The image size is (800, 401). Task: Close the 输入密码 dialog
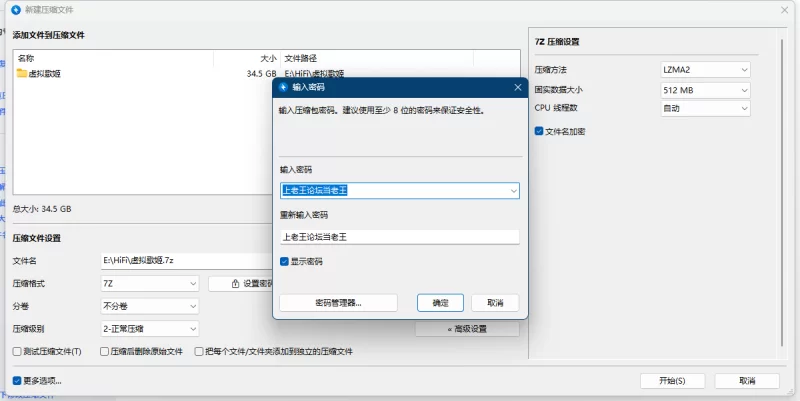tap(517, 87)
